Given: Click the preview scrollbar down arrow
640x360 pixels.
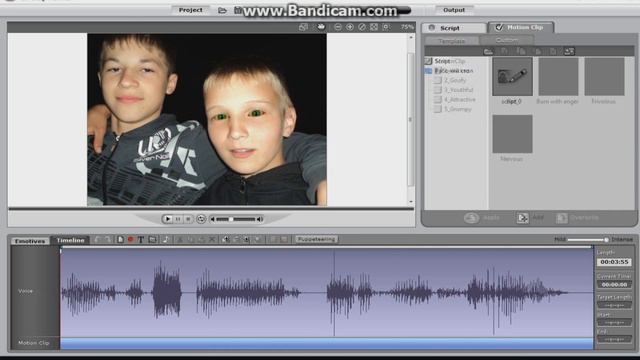Looking at the screenshot, I should pyautogui.click(x=411, y=202).
